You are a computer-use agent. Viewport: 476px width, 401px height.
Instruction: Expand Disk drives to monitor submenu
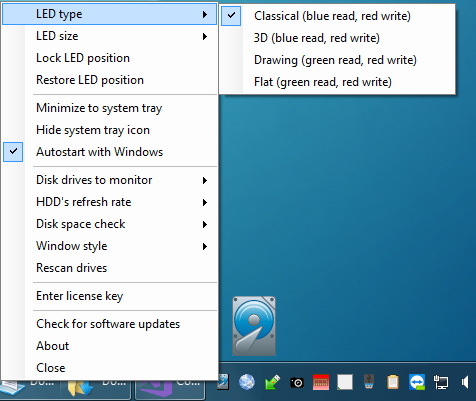point(109,180)
